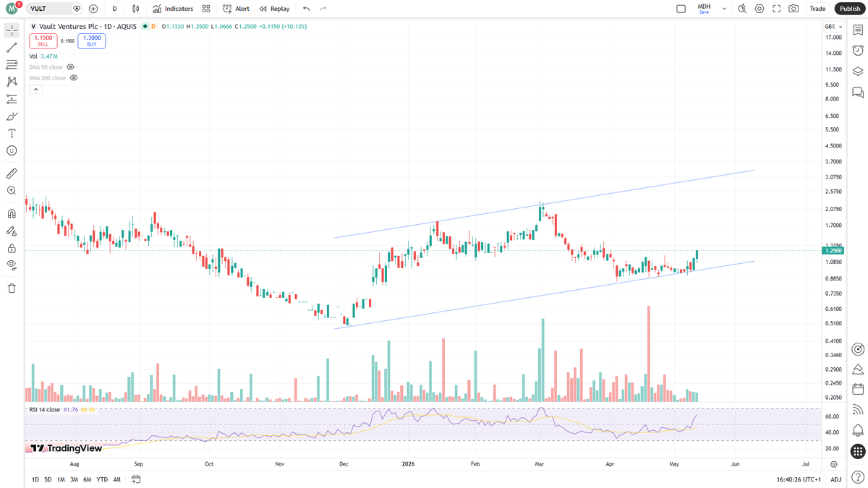Viewport: 868px width, 488px height.
Task: Select the 3M time range
Action: click(x=74, y=479)
